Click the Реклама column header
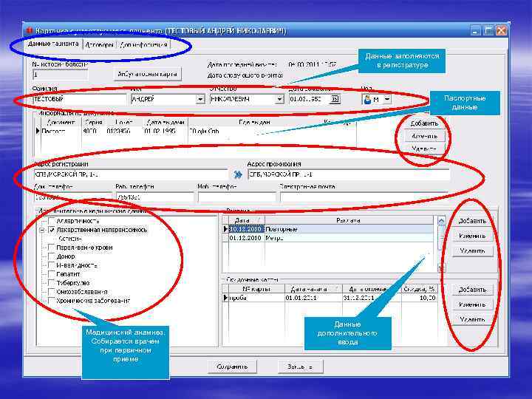The width and height of the screenshot is (532, 399). coord(349,220)
